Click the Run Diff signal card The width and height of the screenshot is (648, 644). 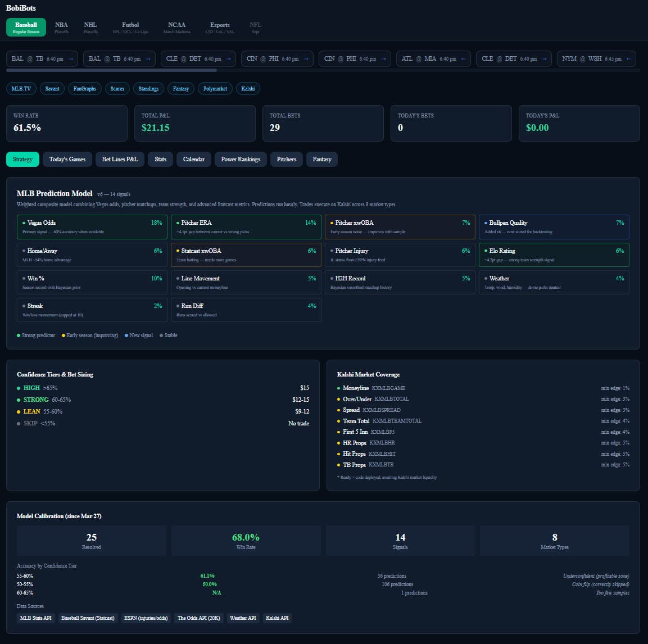coord(246,310)
